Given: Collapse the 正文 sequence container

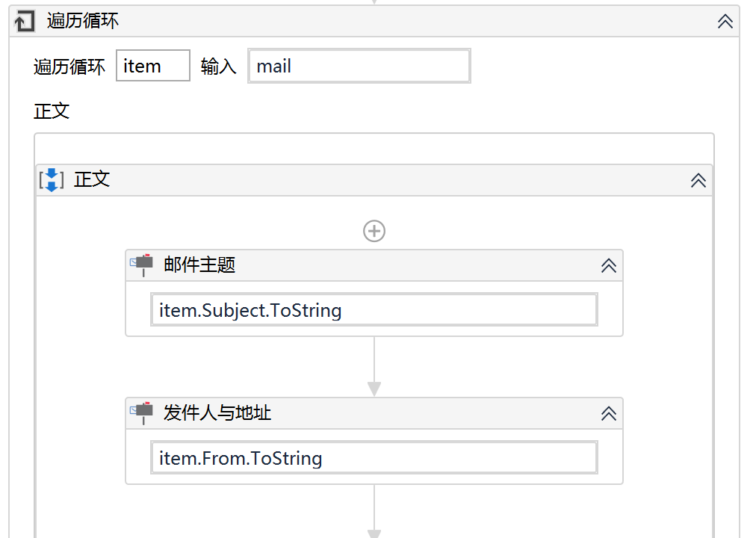Looking at the screenshot, I should point(698,181).
